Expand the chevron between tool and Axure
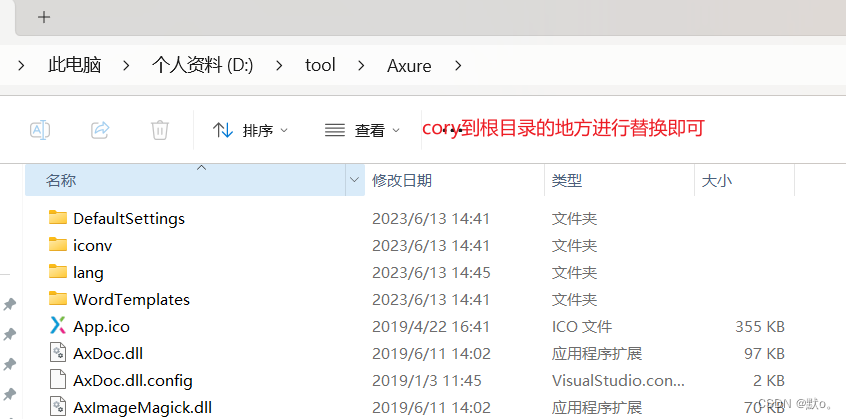 coord(361,65)
